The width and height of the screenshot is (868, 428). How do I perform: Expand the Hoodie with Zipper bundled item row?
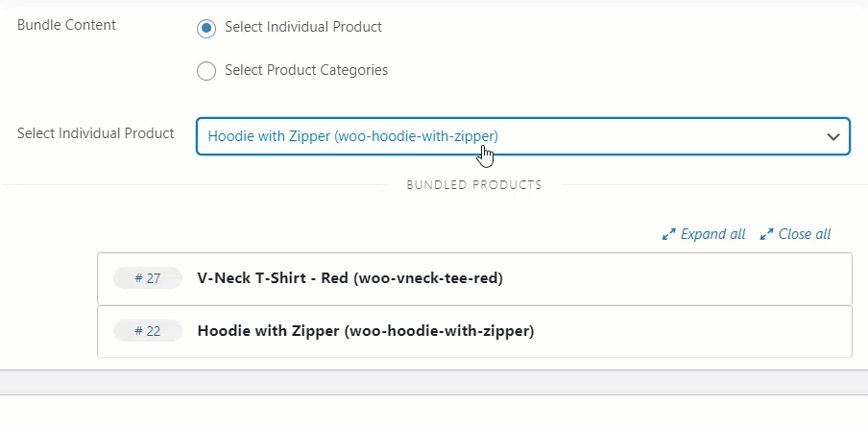474,331
